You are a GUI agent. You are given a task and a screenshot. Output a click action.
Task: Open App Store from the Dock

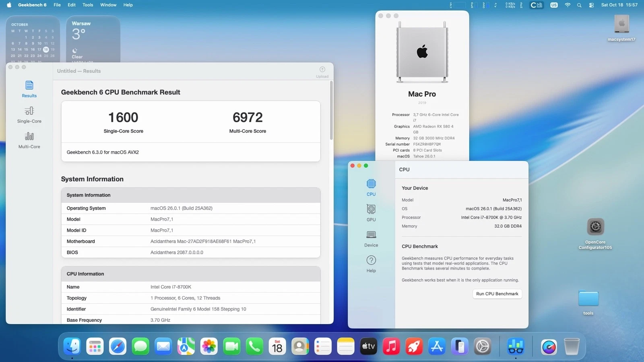coord(437,346)
